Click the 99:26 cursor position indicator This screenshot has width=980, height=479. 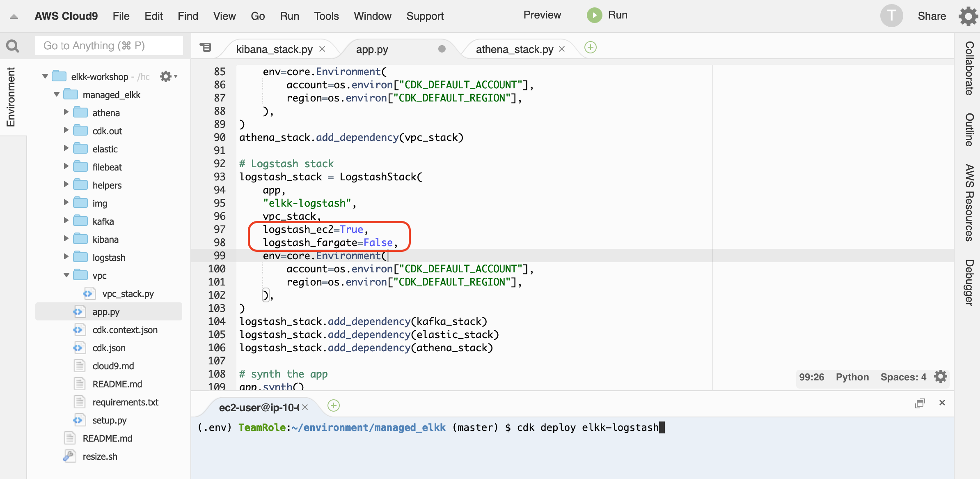click(811, 377)
